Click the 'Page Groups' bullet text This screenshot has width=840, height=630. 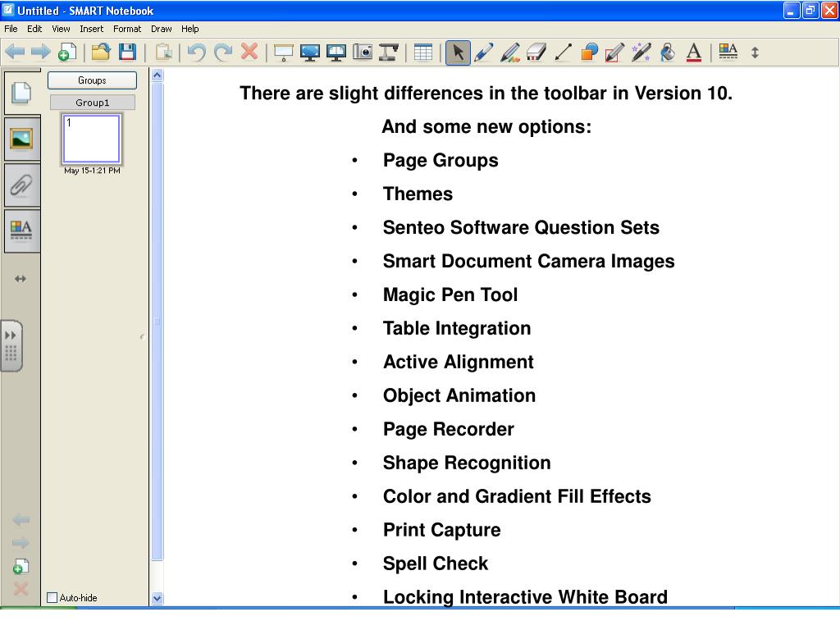click(x=441, y=161)
